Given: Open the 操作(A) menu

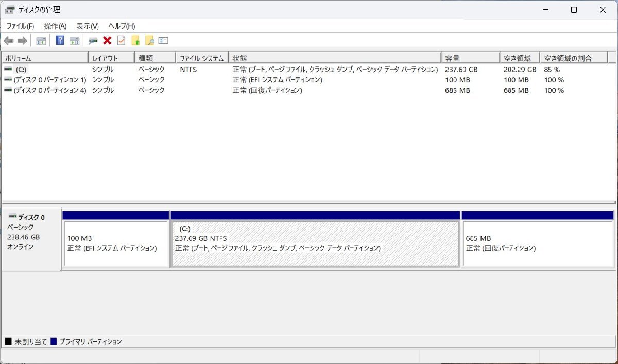Looking at the screenshot, I should click(x=55, y=26).
